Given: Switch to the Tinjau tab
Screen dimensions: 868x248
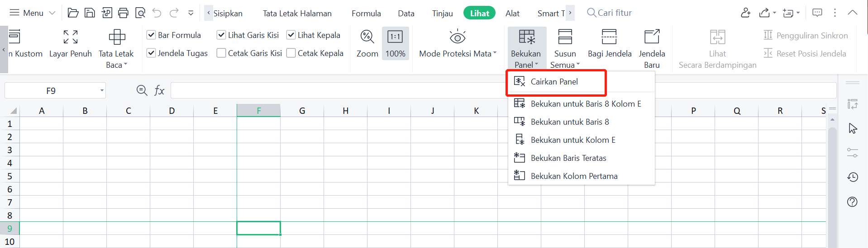Looking at the screenshot, I should tap(442, 13).
